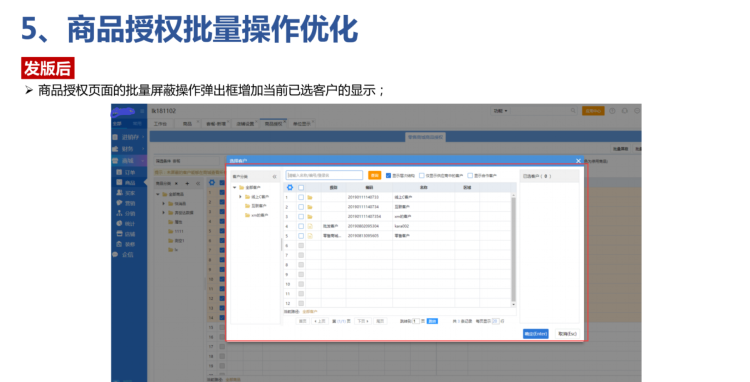Image resolution: width=750 pixels, height=382 pixels.
Task: Collapse the customer category panel using double-arrow icon
Action: [x=275, y=176]
